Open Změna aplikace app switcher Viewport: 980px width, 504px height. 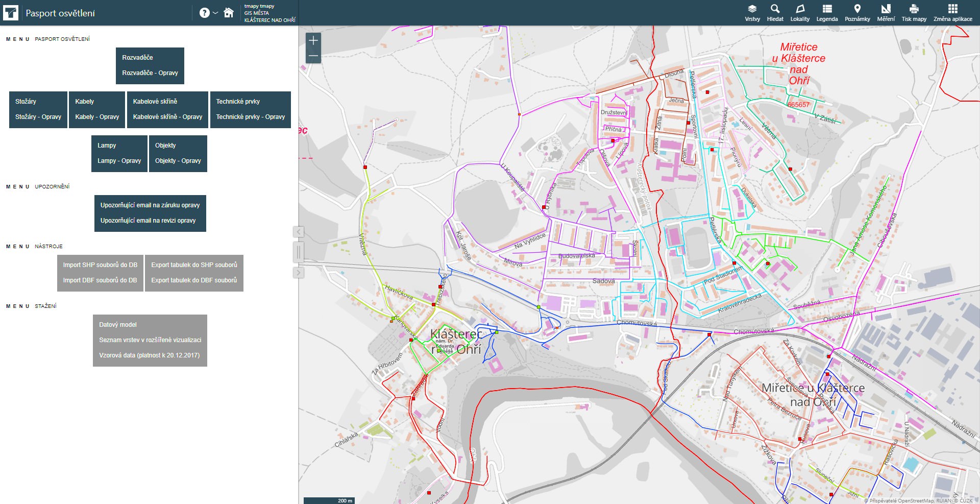tap(952, 13)
